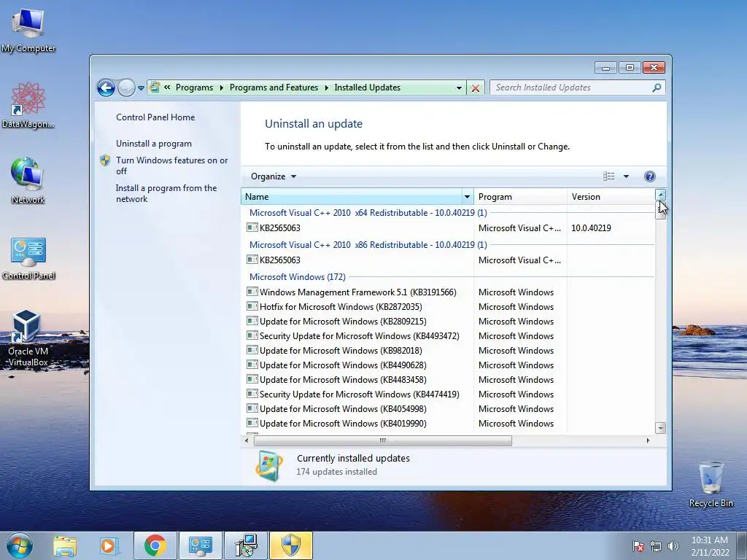Sort by the Version column header
The height and width of the screenshot is (560, 747).
tap(611, 197)
